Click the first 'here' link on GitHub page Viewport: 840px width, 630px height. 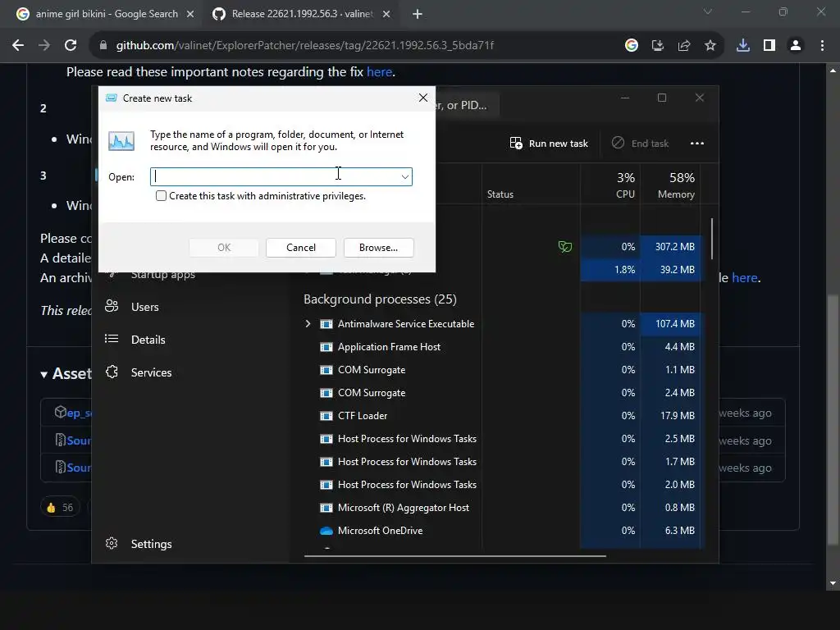click(379, 72)
